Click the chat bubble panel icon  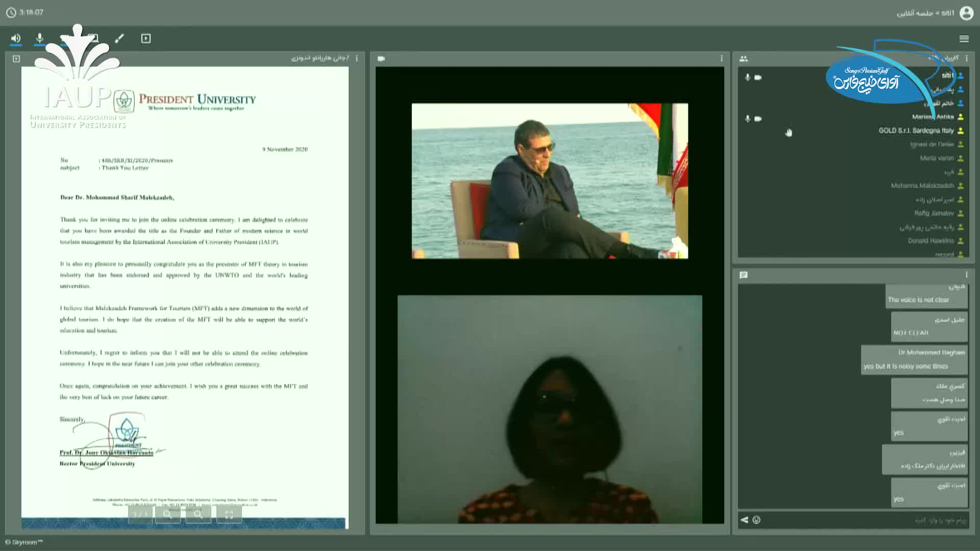[x=744, y=275]
